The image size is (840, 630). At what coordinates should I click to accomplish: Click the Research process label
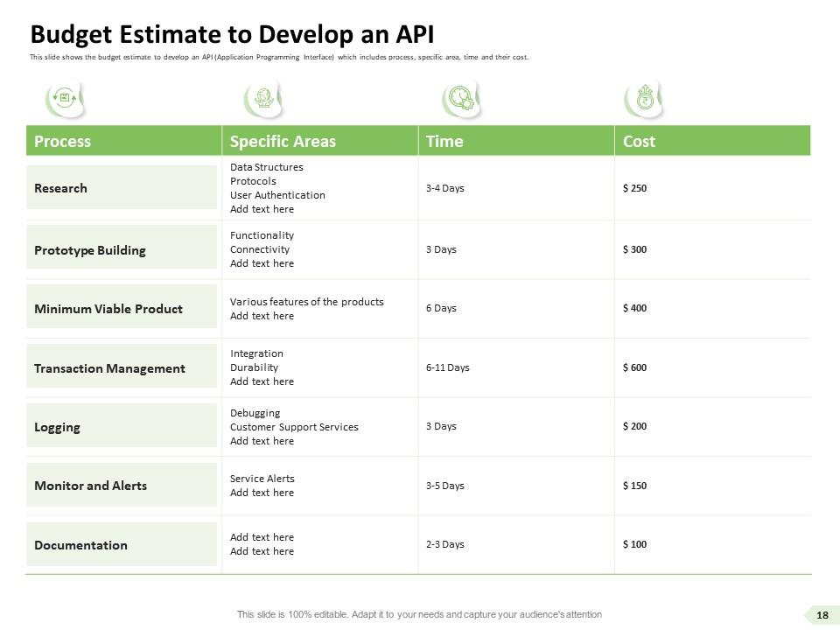pyautogui.click(x=60, y=188)
